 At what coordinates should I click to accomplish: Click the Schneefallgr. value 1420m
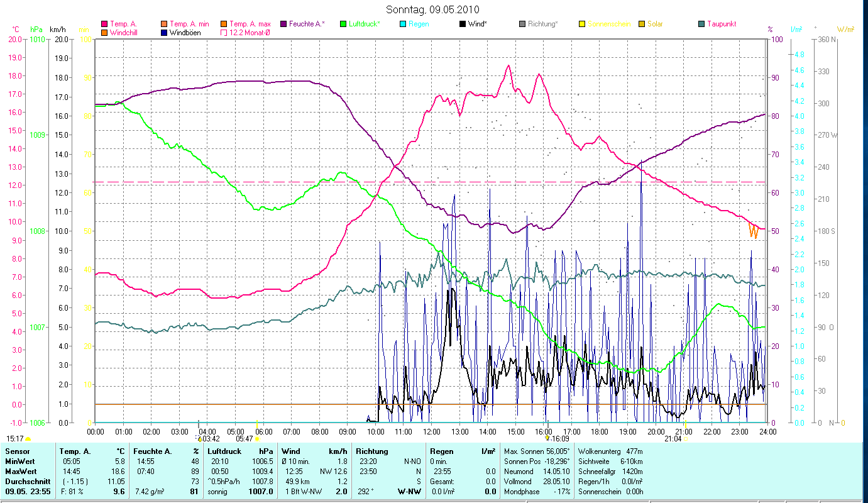[x=632, y=471]
